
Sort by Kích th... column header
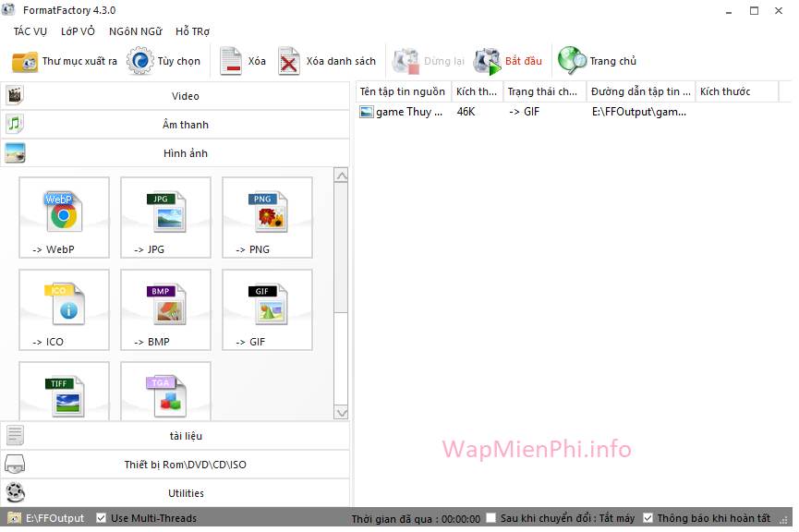coord(477,91)
